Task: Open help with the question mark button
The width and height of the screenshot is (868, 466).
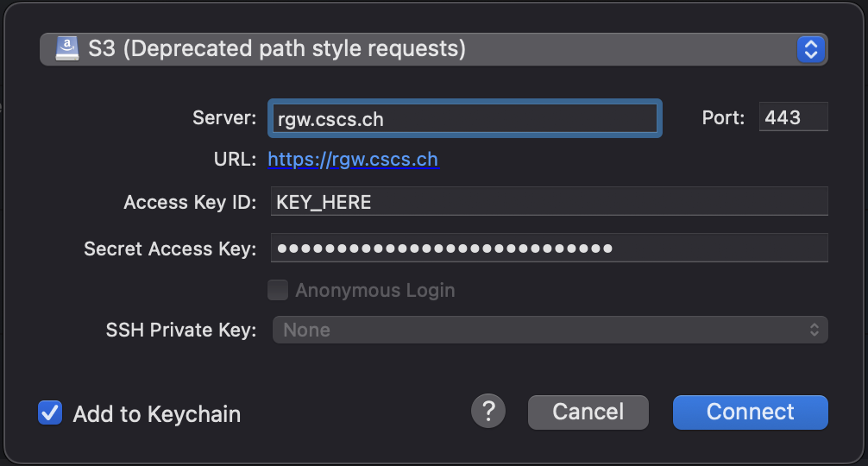Action: [488, 412]
